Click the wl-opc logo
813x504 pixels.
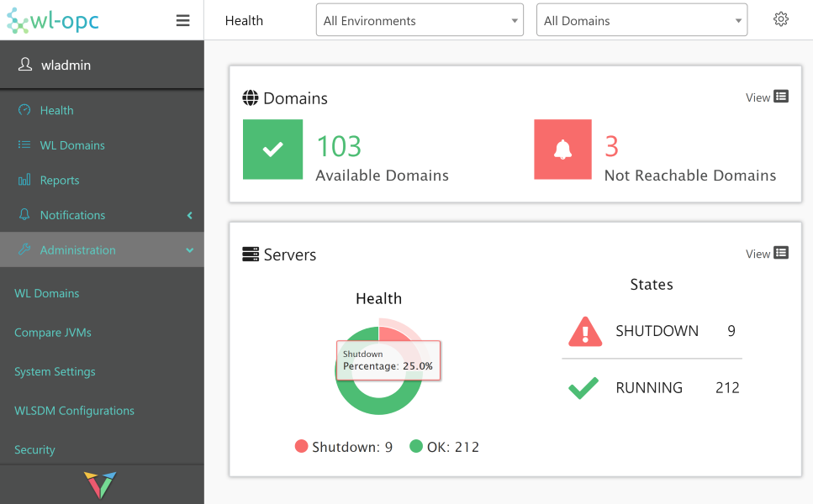click(52, 21)
